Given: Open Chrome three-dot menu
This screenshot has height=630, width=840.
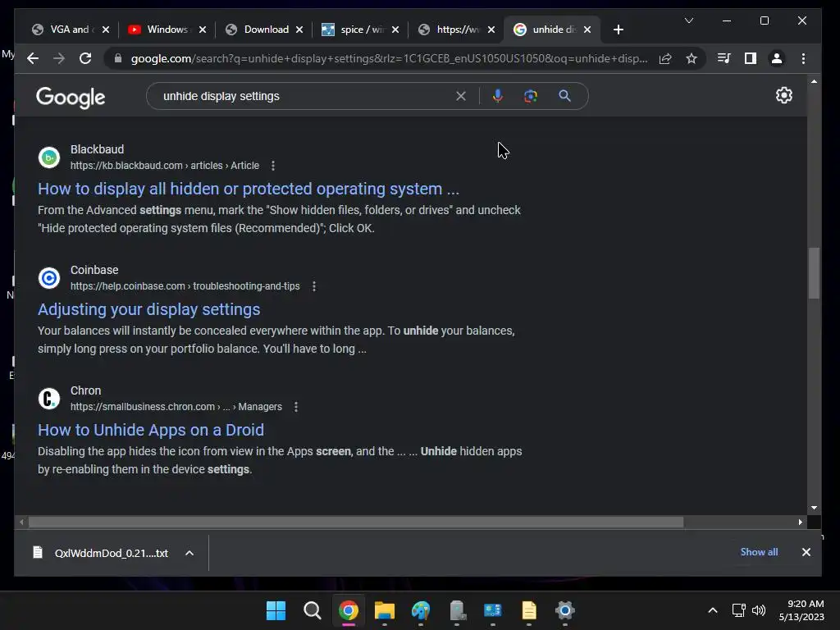Looking at the screenshot, I should (x=803, y=58).
